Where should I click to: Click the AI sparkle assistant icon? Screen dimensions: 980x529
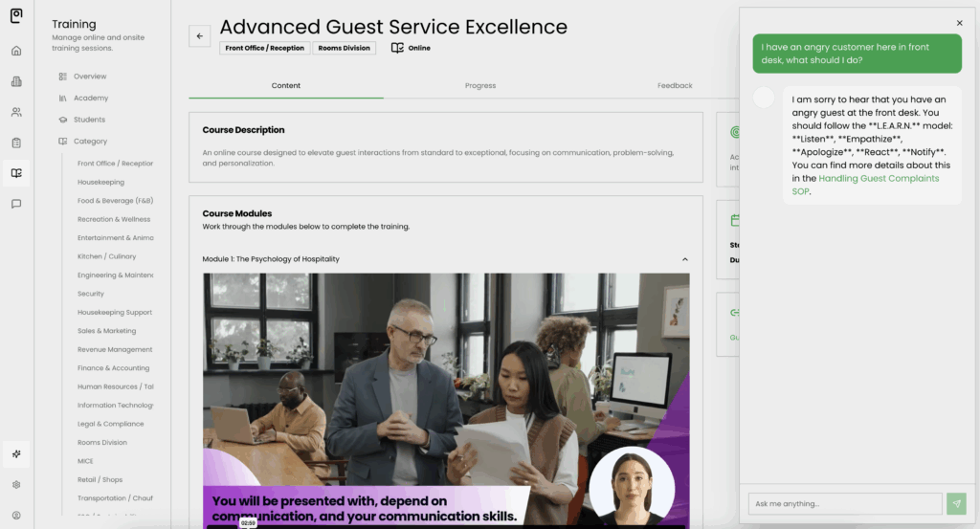16,453
